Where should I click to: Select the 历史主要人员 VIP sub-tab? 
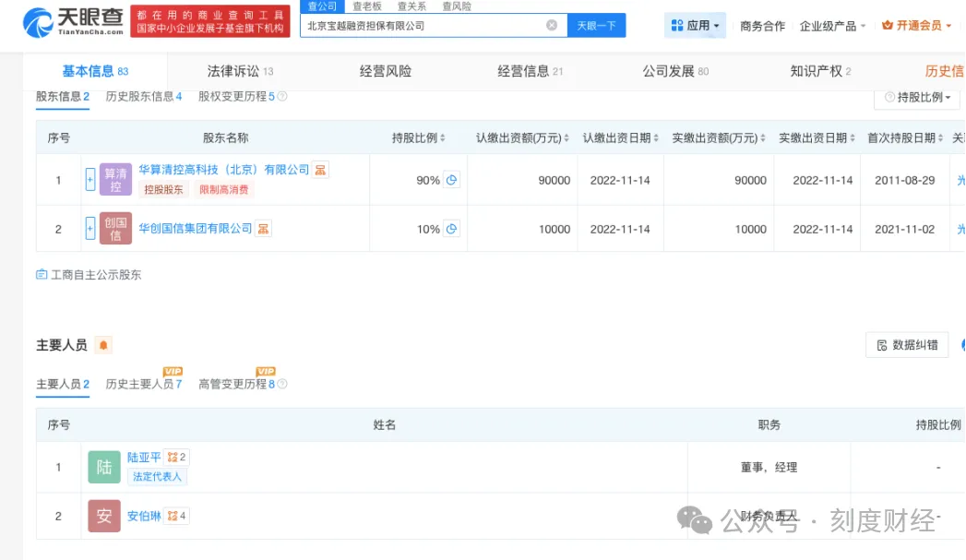tap(144, 384)
